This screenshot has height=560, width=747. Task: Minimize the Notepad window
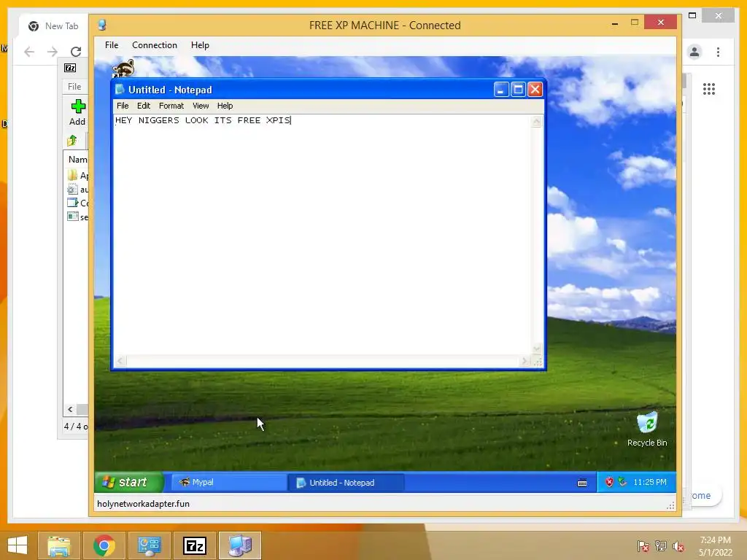click(x=501, y=90)
